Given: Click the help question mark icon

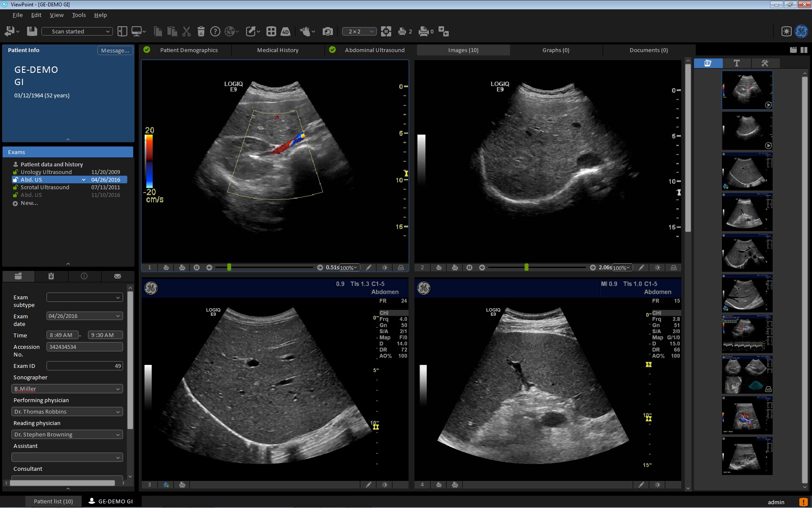Looking at the screenshot, I should (215, 31).
